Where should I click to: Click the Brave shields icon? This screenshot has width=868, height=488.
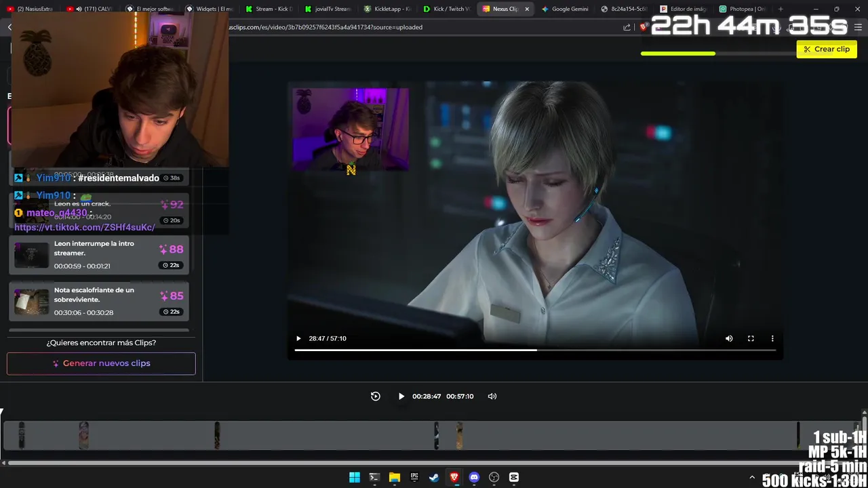tap(643, 27)
